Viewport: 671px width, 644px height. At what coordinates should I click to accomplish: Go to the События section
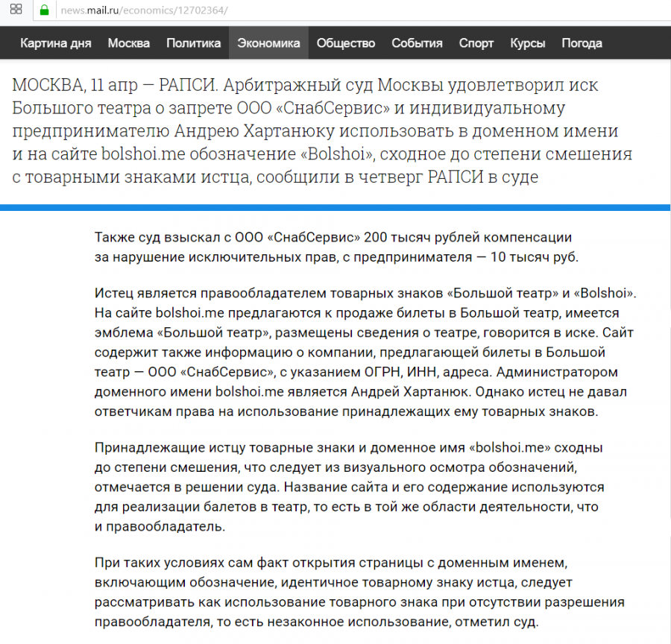coord(417,43)
